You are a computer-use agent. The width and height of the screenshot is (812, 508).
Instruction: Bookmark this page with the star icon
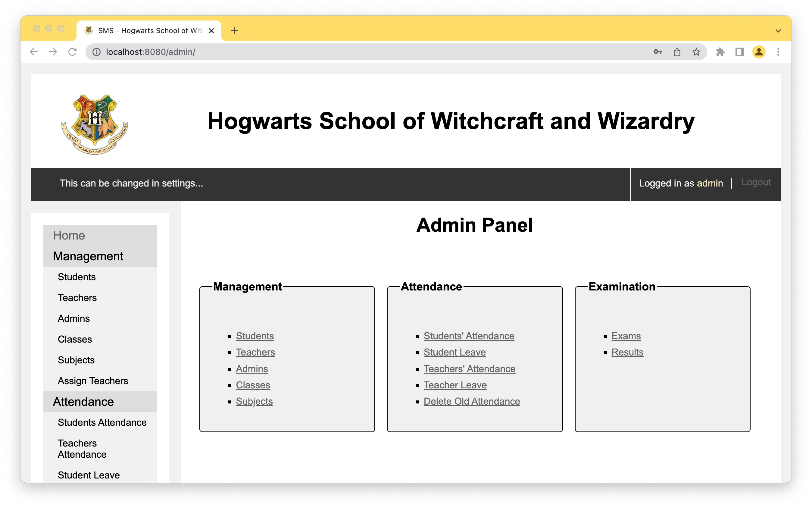(x=696, y=52)
